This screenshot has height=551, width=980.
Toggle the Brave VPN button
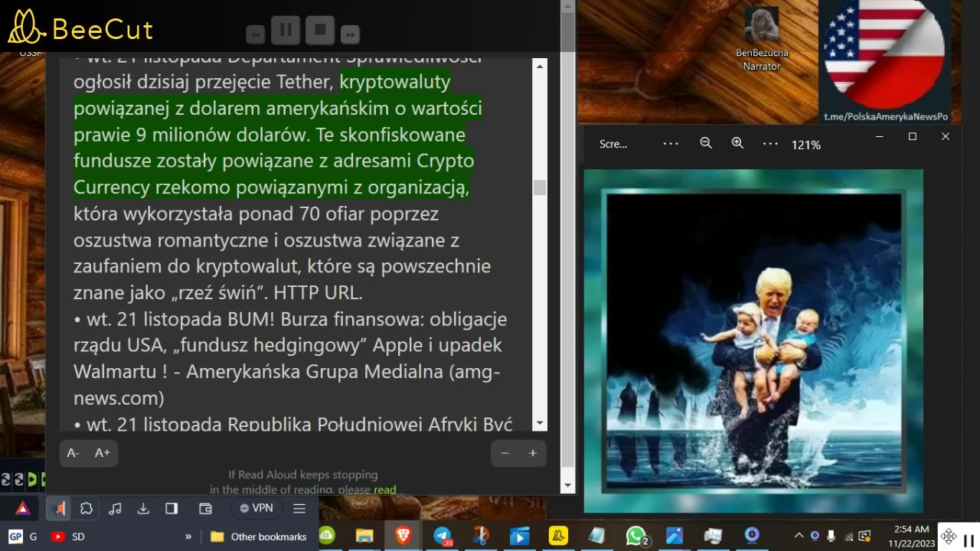pyautogui.click(x=256, y=508)
